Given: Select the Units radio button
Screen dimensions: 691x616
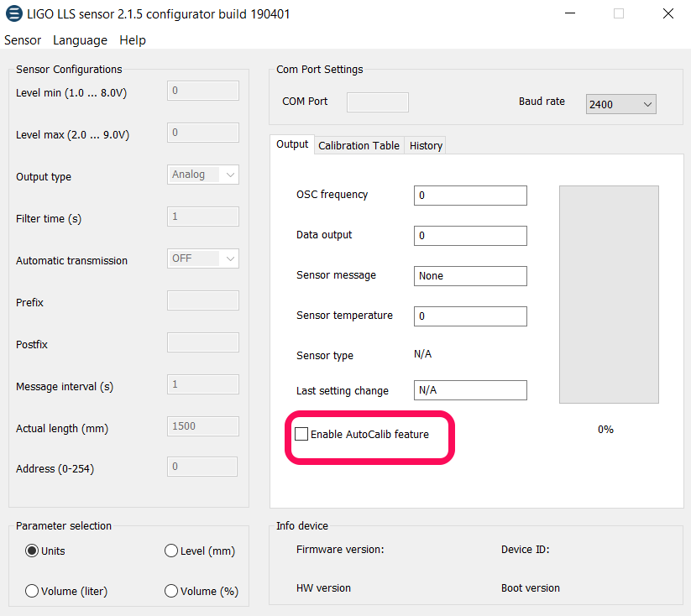Looking at the screenshot, I should (33, 551).
